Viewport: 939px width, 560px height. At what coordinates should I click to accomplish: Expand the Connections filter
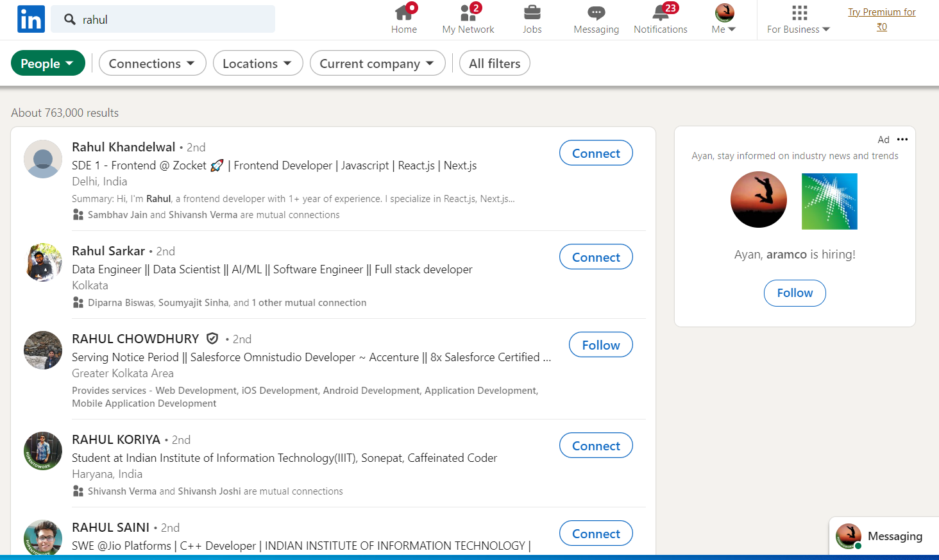coord(153,63)
